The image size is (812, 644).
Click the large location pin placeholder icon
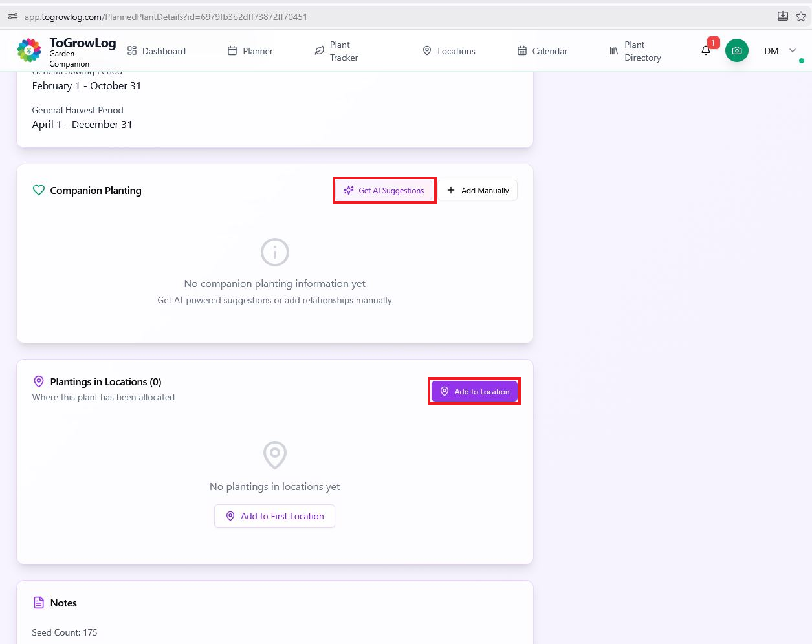[274, 455]
